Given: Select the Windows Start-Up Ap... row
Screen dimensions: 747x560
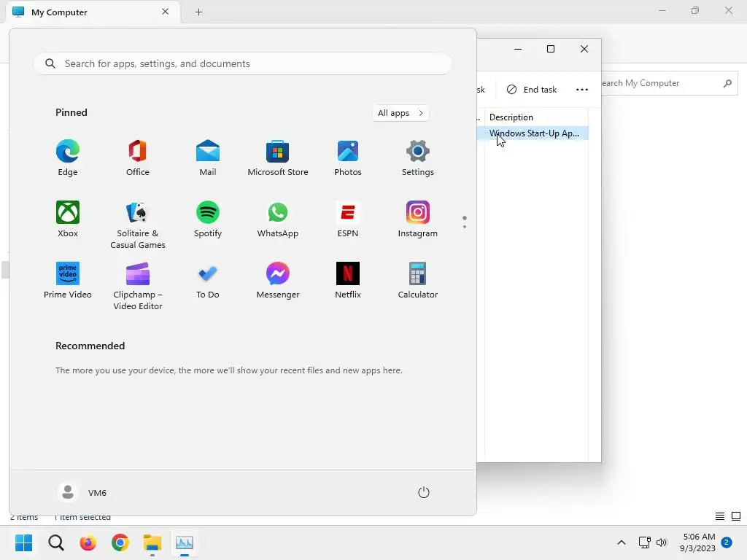Looking at the screenshot, I should tap(533, 133).
